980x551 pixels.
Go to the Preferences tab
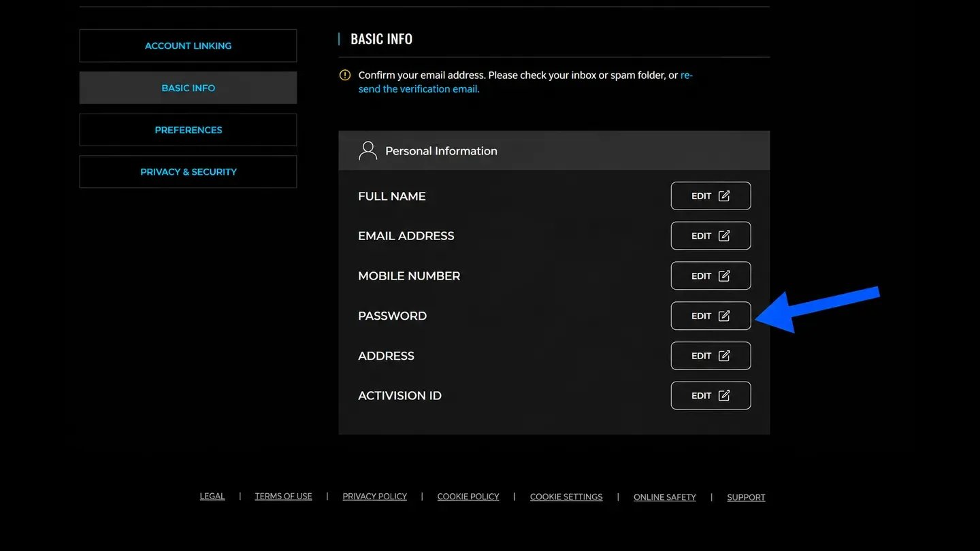coord(188,130)
